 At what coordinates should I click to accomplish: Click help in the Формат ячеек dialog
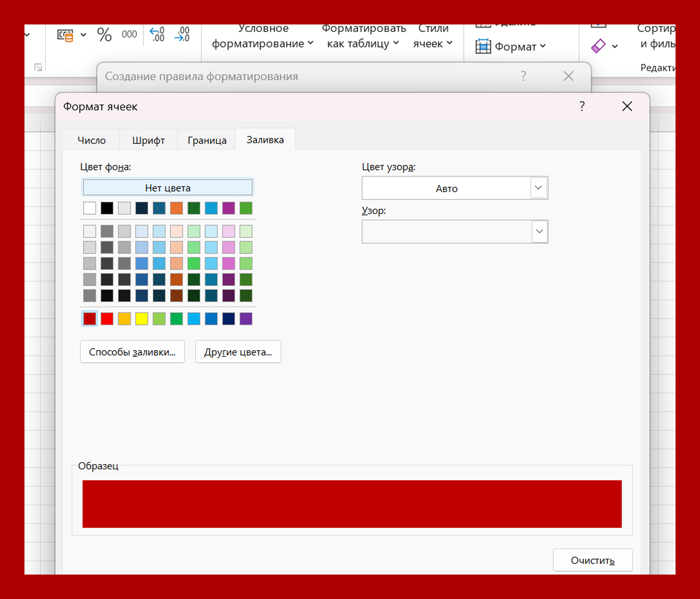(582, 106)
